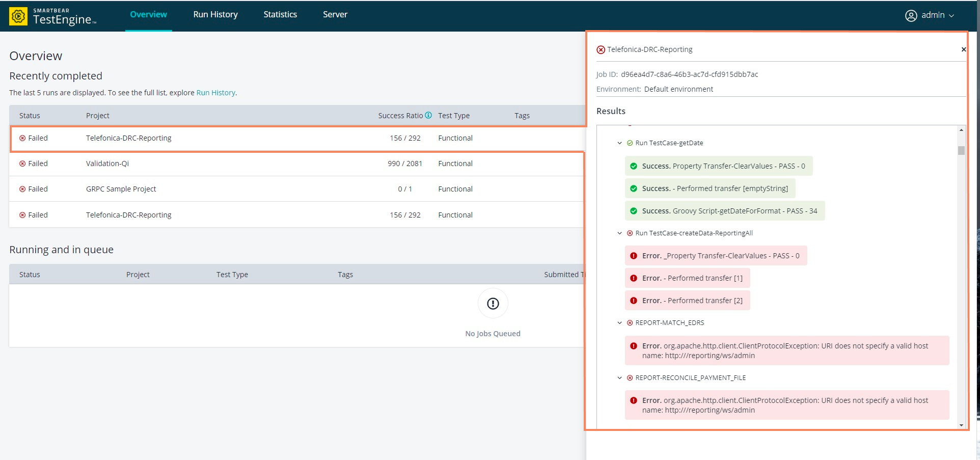Open the Server settings page

click(x=335, y=14)
